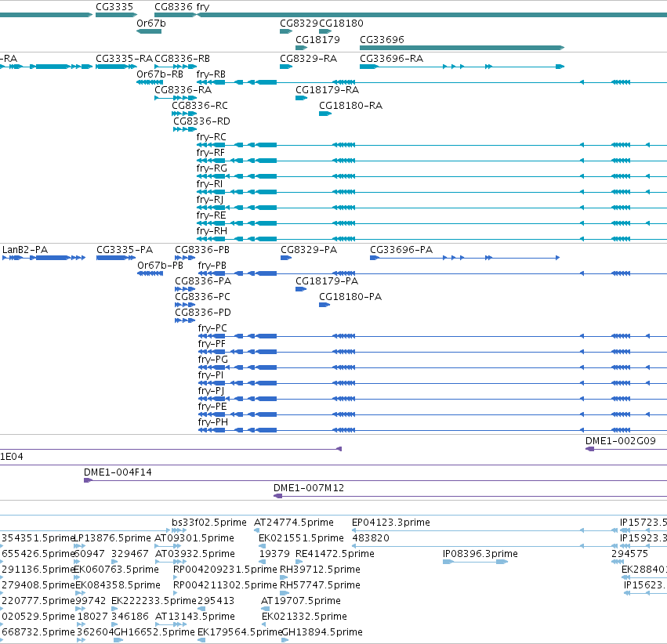Select the GH13894.5prime EST label

click(322, 632)
